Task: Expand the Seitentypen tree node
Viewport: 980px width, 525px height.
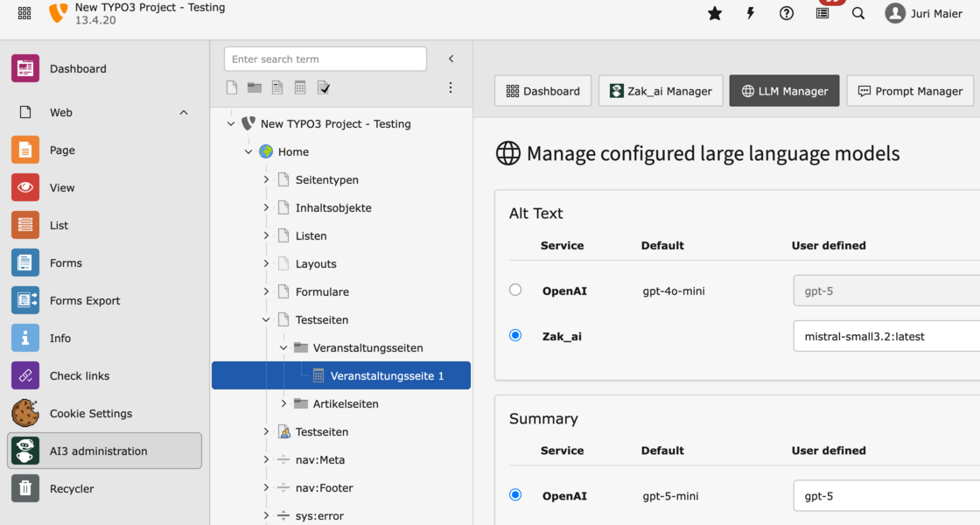Action: pos(266,179)
